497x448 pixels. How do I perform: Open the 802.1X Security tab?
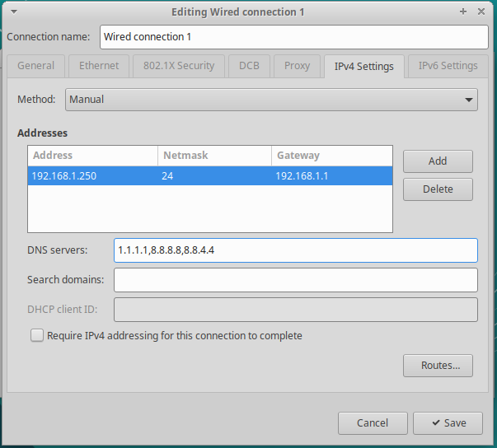[x=179, y=66]
